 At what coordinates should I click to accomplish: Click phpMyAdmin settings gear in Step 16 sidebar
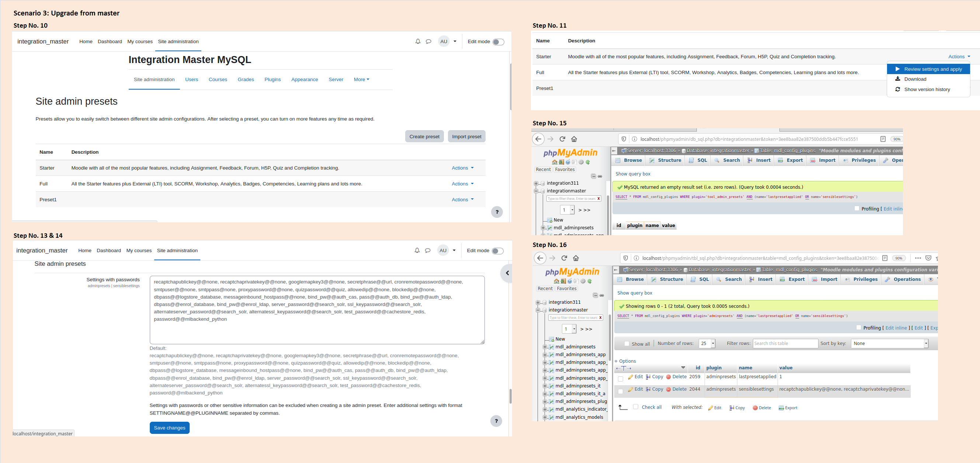coord(583,281)
